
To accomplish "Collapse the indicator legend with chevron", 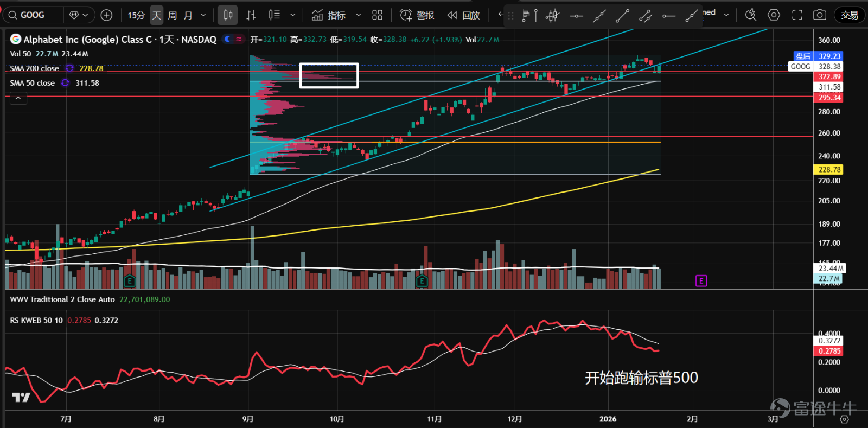I will tap(18, 98).
